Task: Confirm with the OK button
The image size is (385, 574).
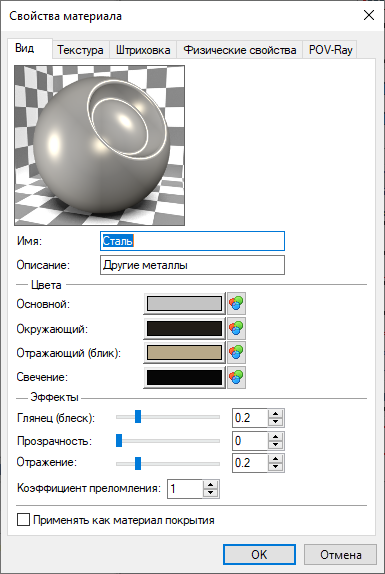Action: [259, 555]
